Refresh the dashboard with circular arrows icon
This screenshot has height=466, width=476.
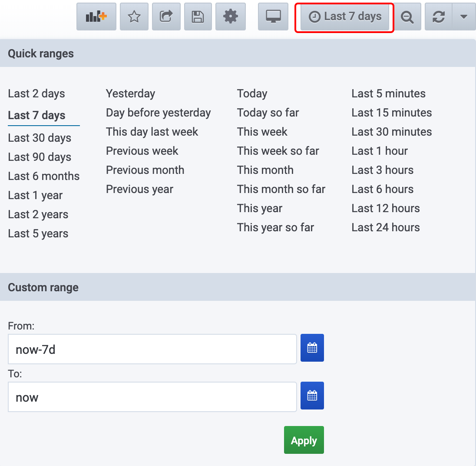click(x=439, y=17)
